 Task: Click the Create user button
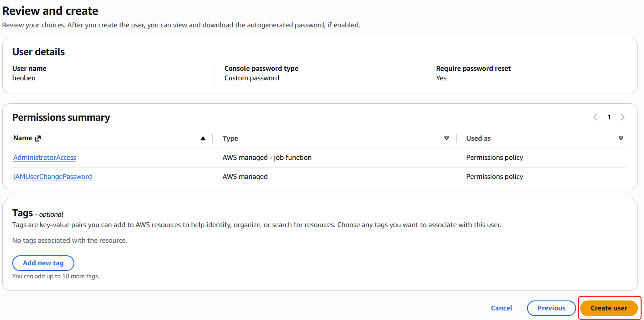pos(609,308)
